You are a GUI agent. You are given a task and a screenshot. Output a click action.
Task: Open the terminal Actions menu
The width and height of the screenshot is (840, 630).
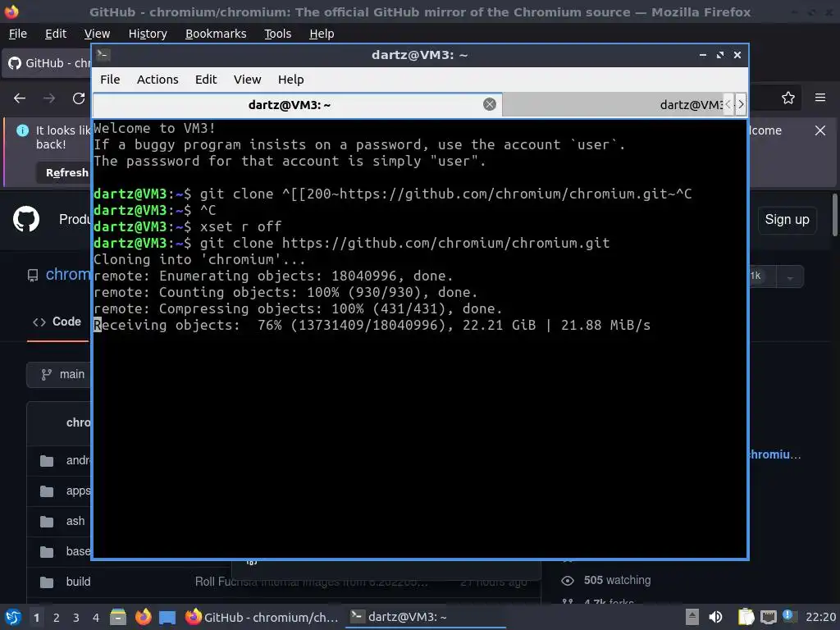157,80
